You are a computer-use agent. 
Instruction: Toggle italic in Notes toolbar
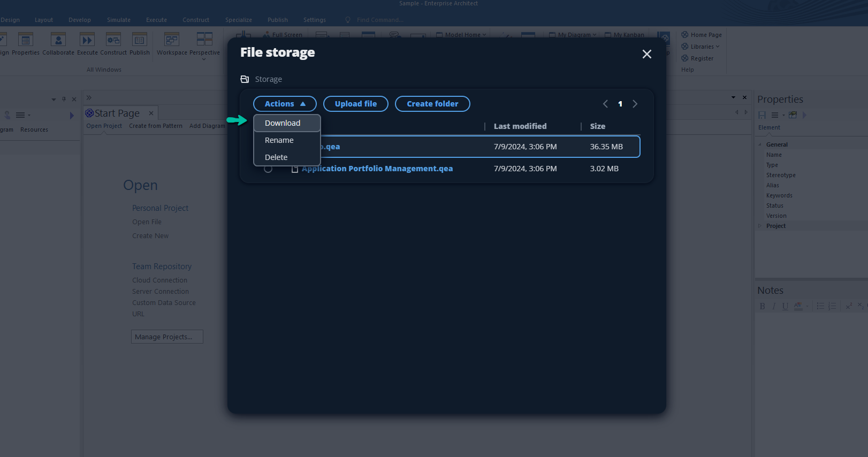coord(773,306)
